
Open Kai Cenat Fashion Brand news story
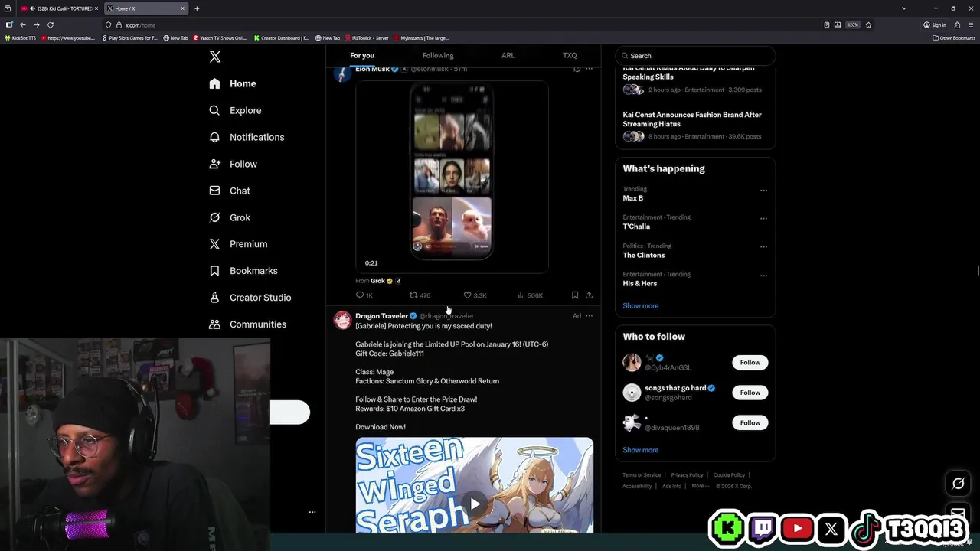pos(692,119)
